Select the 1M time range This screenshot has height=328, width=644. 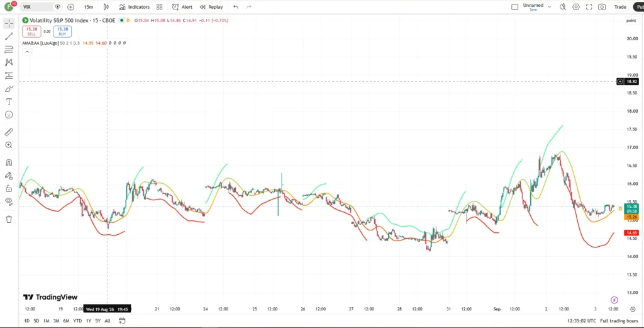[47, 320]
